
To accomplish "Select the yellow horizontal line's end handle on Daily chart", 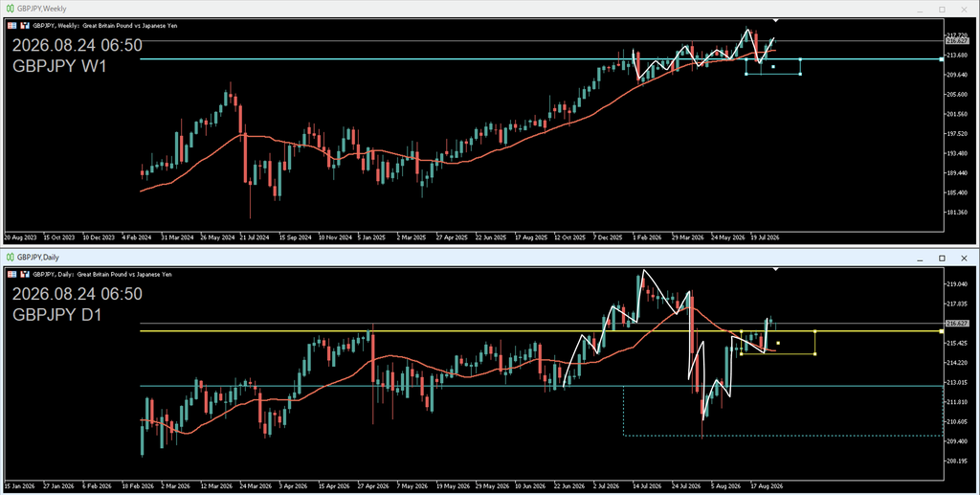I will point(942,331).
